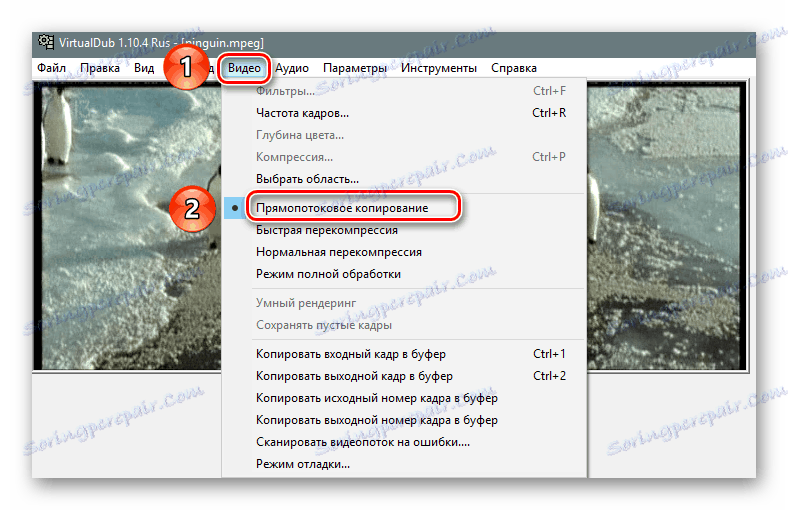Open Режим отладки... entry

(404, 464)
